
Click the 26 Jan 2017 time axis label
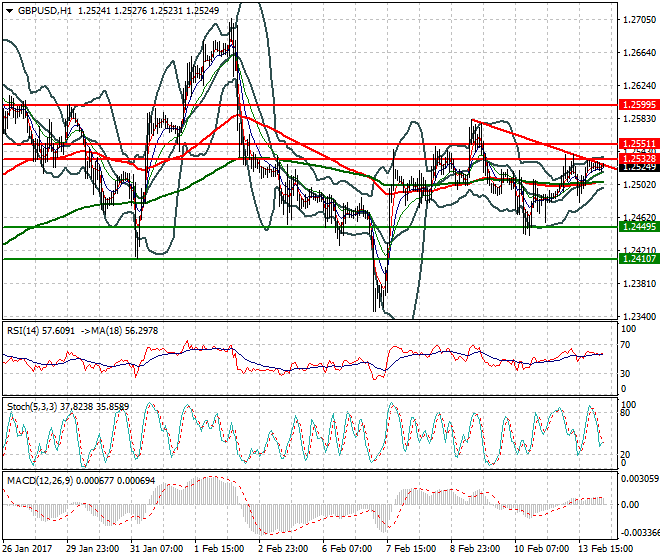pos(27,549)
